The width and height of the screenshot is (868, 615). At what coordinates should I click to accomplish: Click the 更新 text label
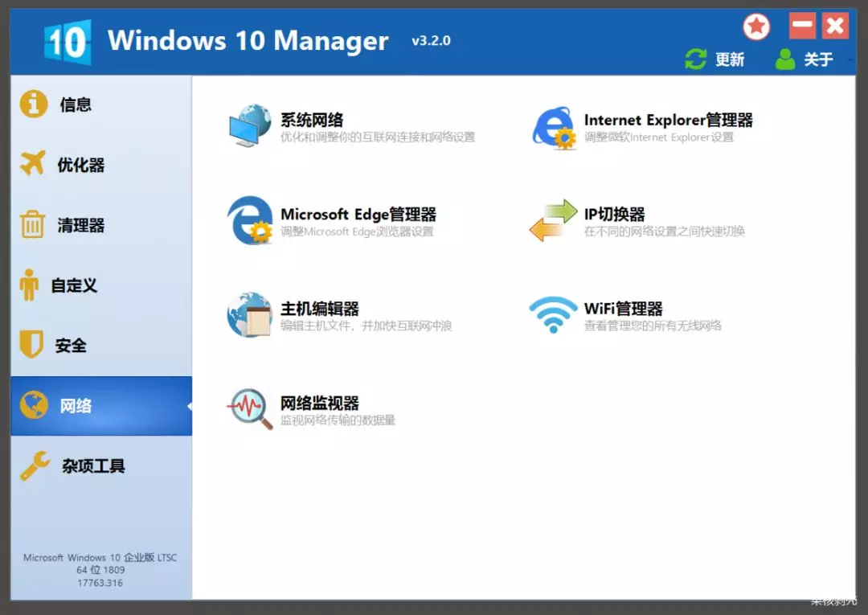(730, 59)
